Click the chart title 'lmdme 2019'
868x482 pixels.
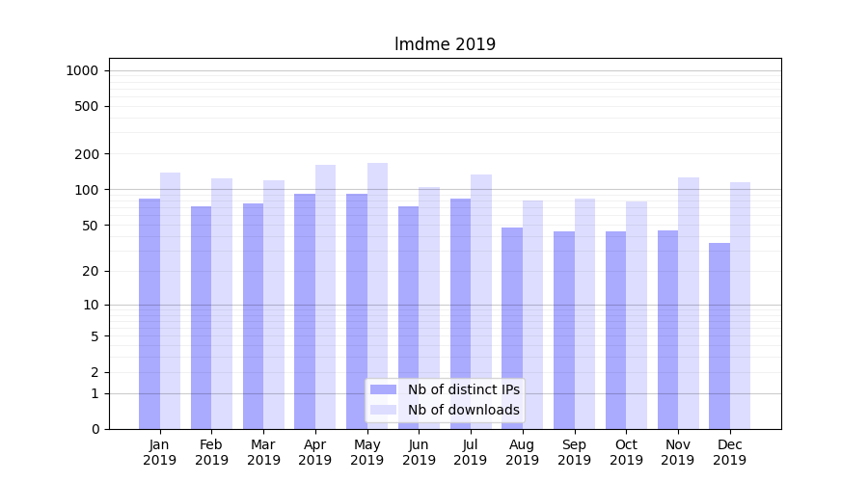pyautogui.click(x=445, y=44)
